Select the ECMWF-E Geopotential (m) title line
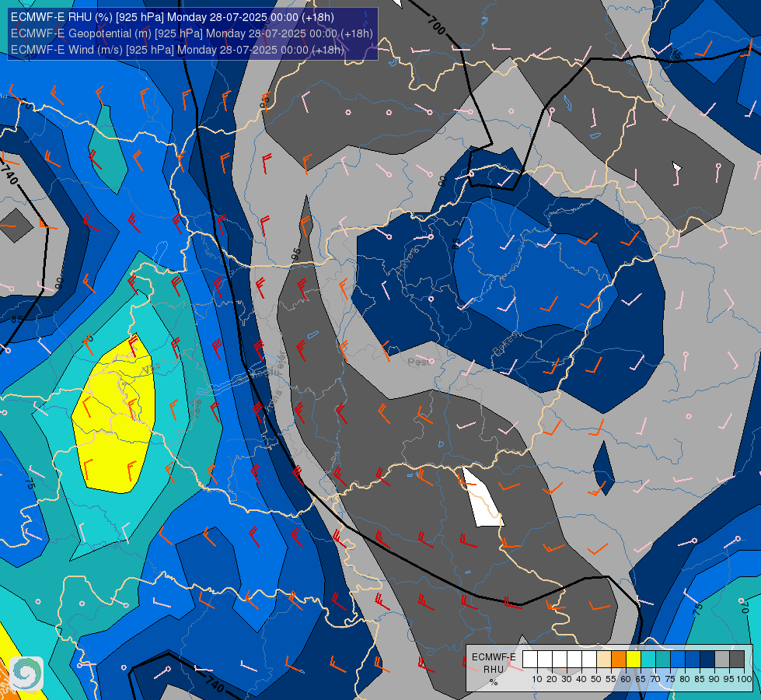 [x=192, y=33]
